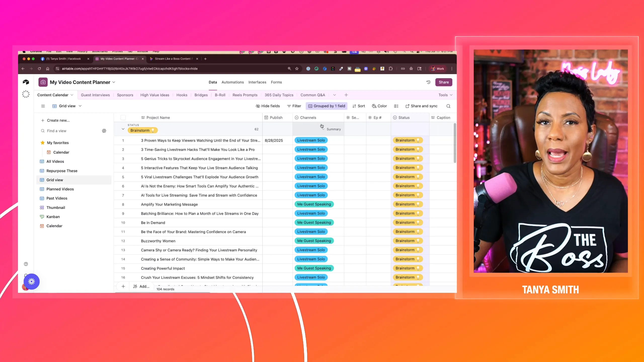
Task: Switch to the Automations tab
Action: pos(232,82)
